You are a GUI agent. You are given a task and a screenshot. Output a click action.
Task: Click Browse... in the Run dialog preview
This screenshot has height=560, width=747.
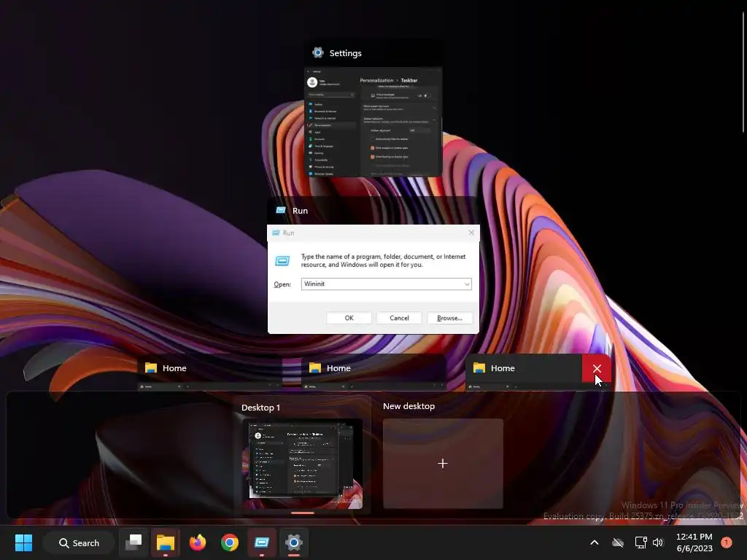(449, 318)
